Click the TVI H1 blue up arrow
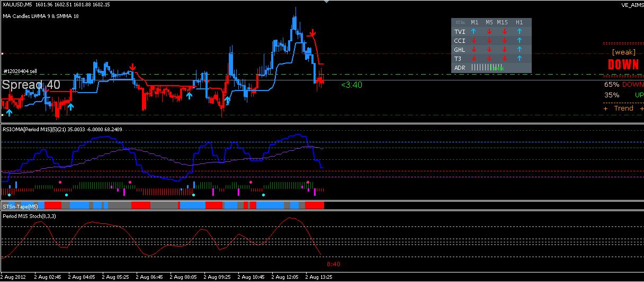Viewport: 644px width, 282px height. click(x=520, y=32)
